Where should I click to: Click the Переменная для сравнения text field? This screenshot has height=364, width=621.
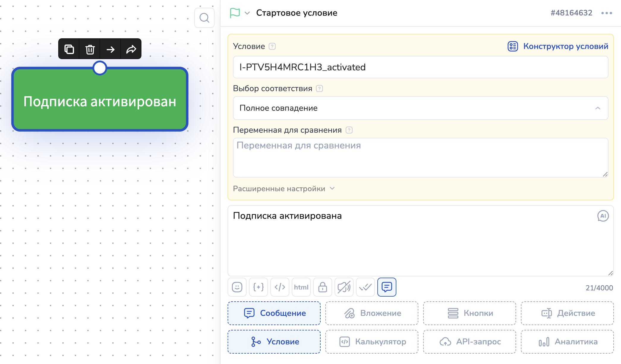420,157
